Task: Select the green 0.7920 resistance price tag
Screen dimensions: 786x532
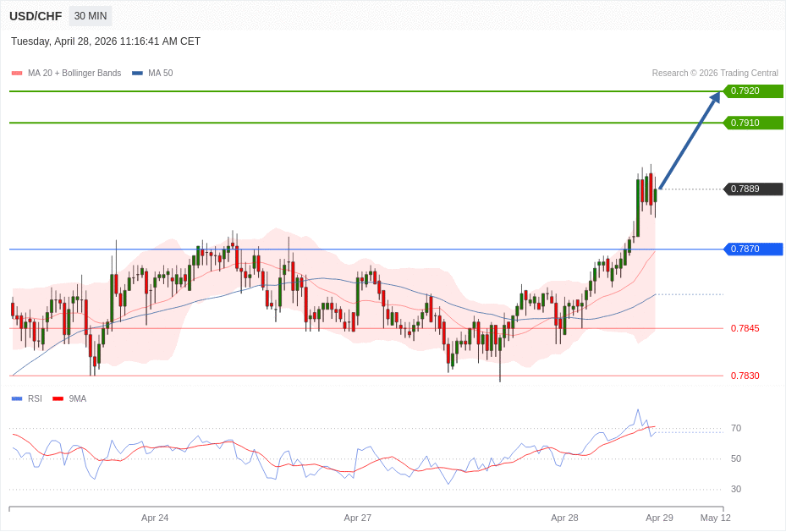Action: (752, 91)
